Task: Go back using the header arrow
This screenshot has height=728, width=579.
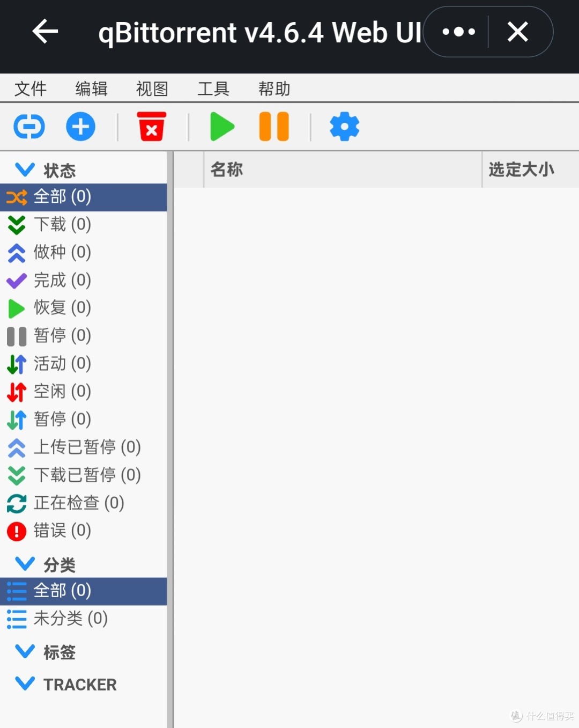Action: (x=45, y=32)
